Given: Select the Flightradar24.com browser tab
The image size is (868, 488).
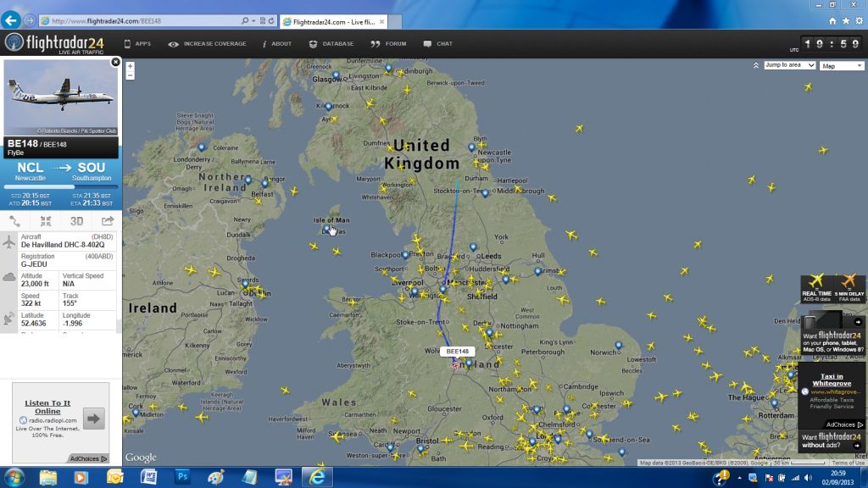Looking at the screenshot, I should tap(334, 22).
